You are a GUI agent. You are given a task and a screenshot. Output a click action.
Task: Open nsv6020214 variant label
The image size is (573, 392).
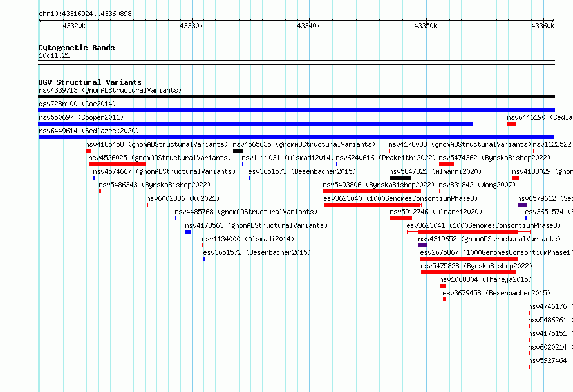pyautogui.click(x=550, y=347)
